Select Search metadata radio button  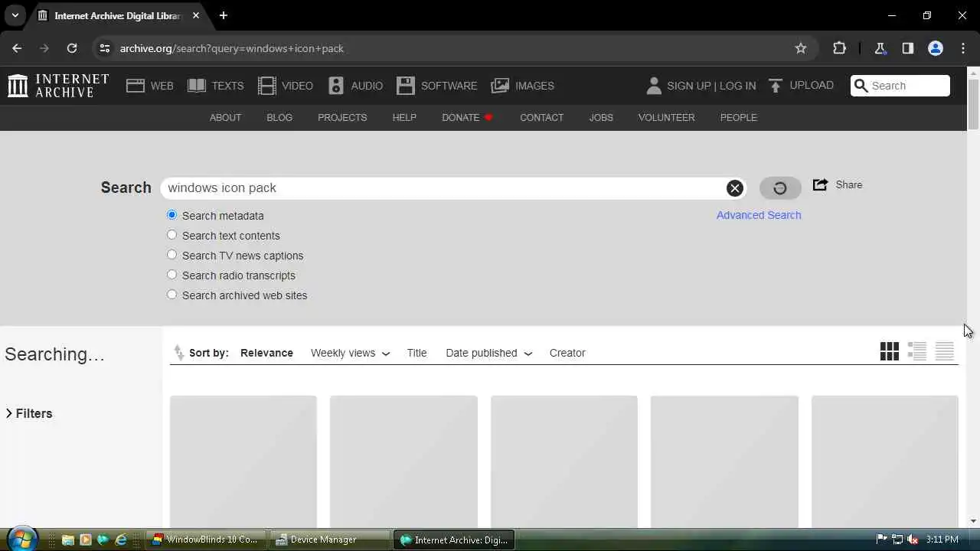pyautogui.click(x=171, y=215)
